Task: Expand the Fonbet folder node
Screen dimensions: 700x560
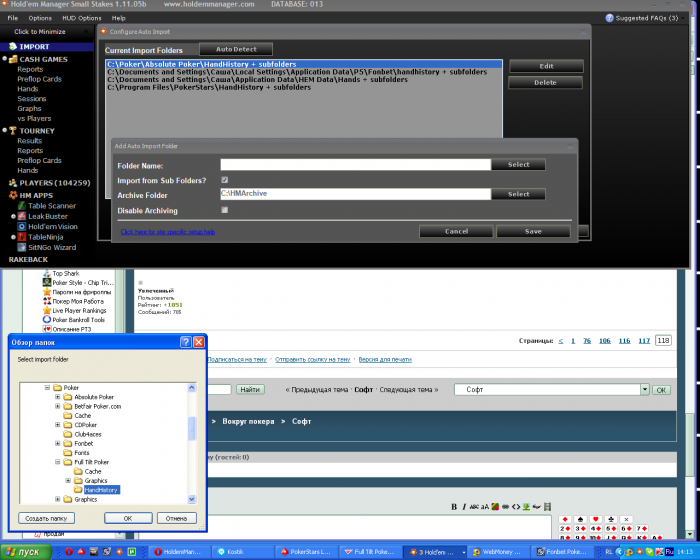Action: click(57, 443)
